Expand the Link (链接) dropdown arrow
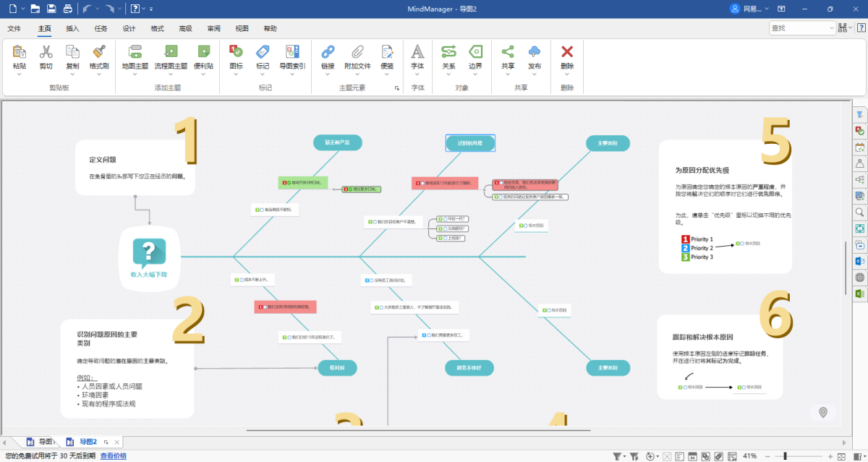 (x=328, y=73)
